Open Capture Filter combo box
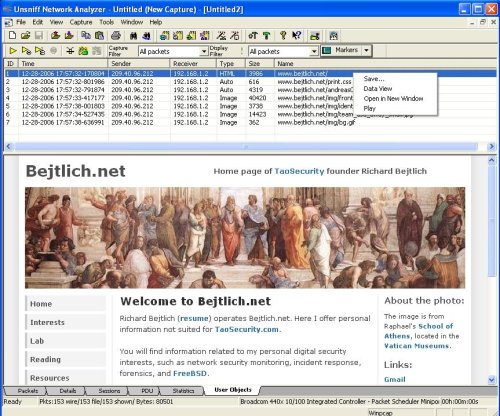This screenshot has width=500, height=416. [173, 51]
